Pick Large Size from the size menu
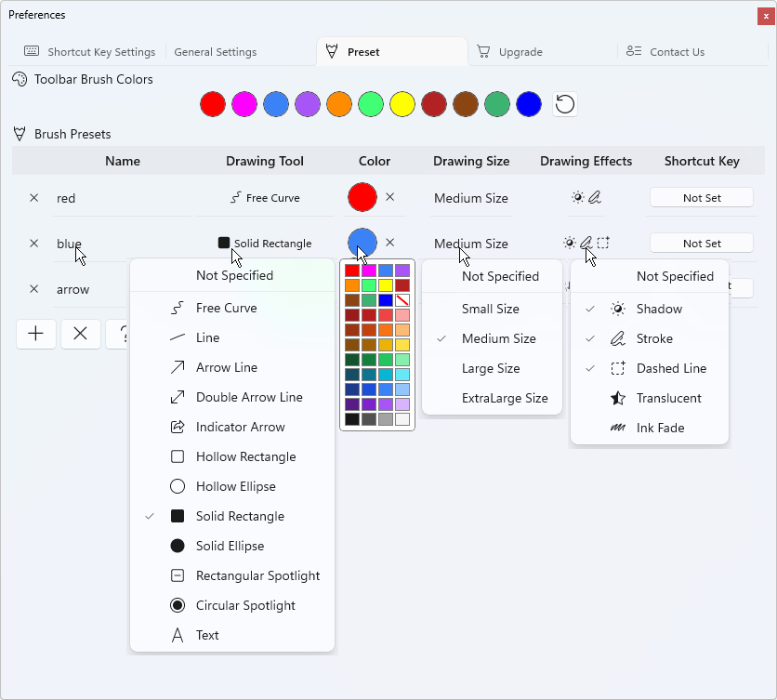Viewport: 777px width, 700px height. click(492, 368)
